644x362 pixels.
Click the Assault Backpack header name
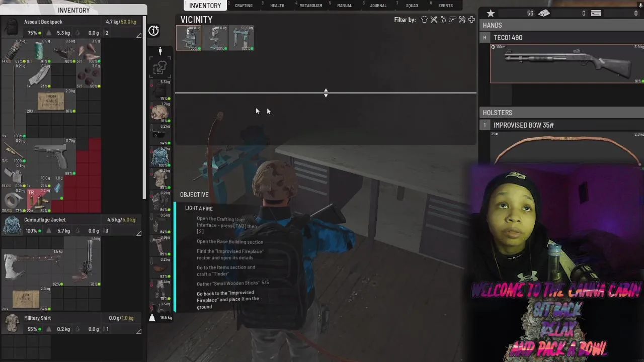coord(43,22)
